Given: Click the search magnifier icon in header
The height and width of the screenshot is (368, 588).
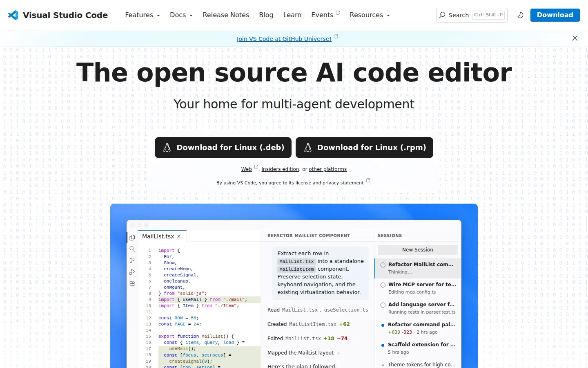Looking at the screenshot, I should click(x=442, y=15).
